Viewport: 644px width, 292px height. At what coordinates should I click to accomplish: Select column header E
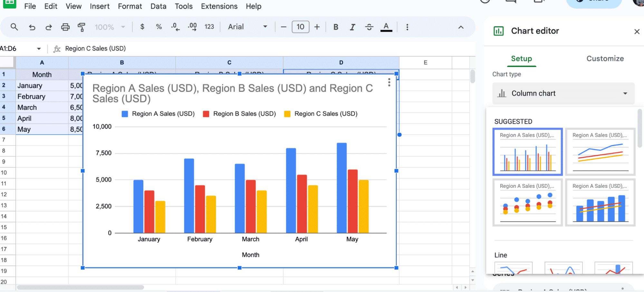(x=426, y=63)
